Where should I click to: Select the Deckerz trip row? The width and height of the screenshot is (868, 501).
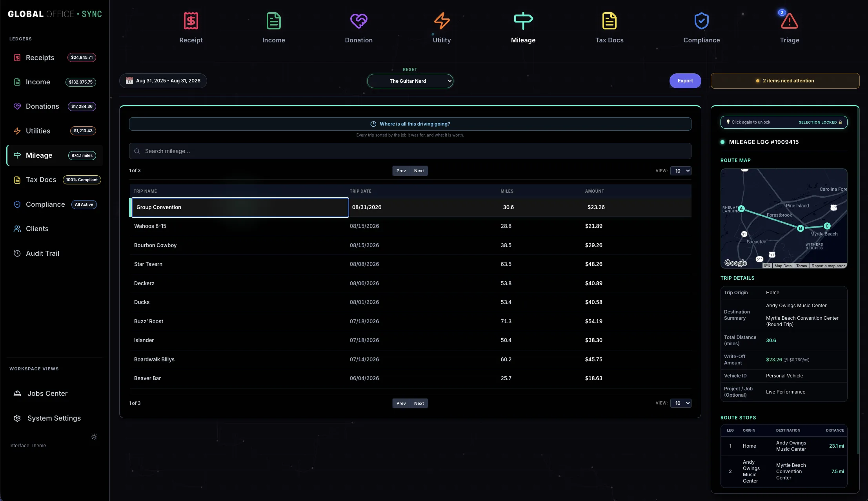(410, 283)
